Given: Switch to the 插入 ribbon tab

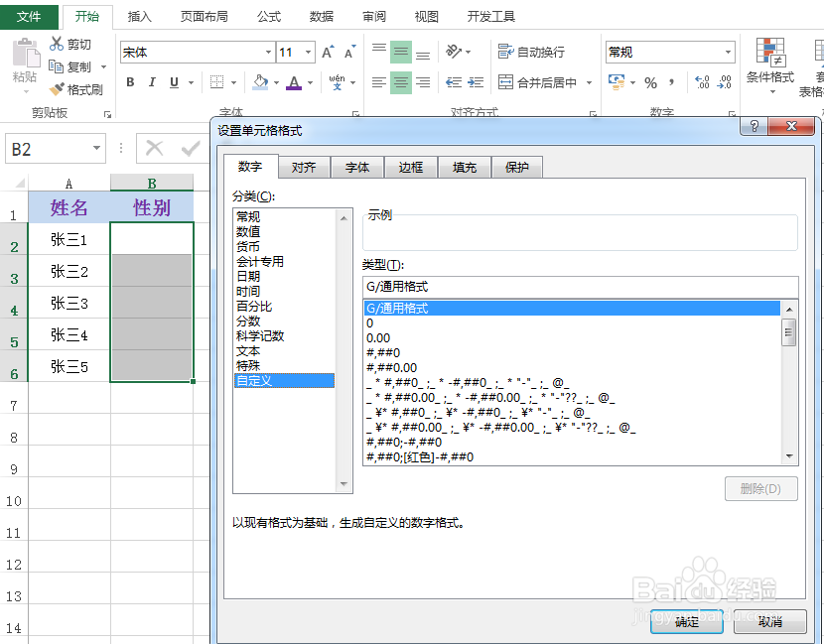Looking at the screenshot, I should pyautogui.click(x=138, y=16).
